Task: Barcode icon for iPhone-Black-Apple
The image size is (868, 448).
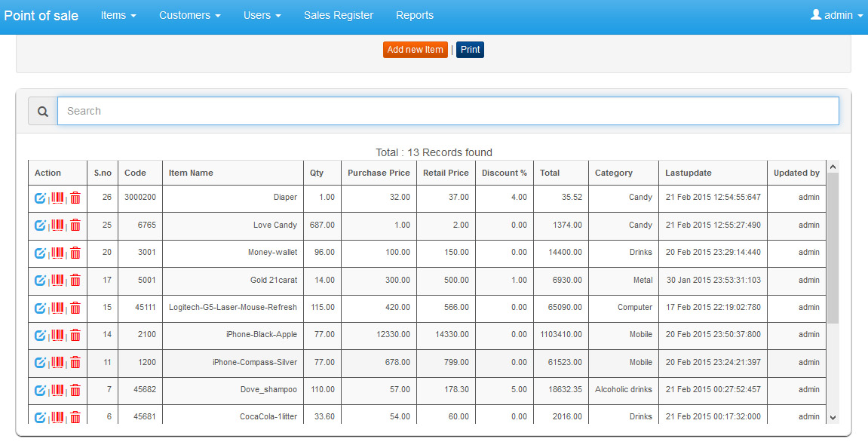Action: 57,335
